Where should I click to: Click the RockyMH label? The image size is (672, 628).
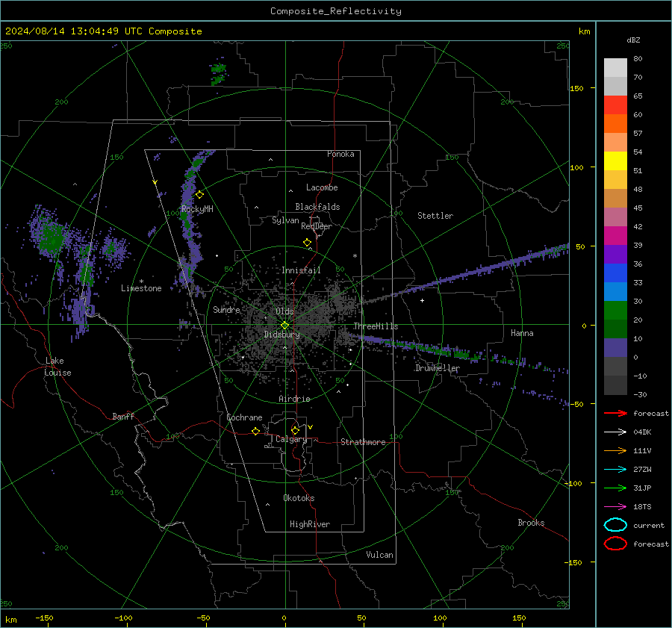pos(197,209)
